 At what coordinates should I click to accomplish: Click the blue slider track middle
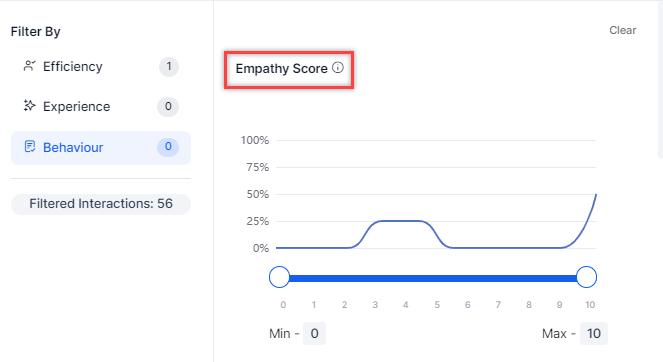[x=433, y=278]
